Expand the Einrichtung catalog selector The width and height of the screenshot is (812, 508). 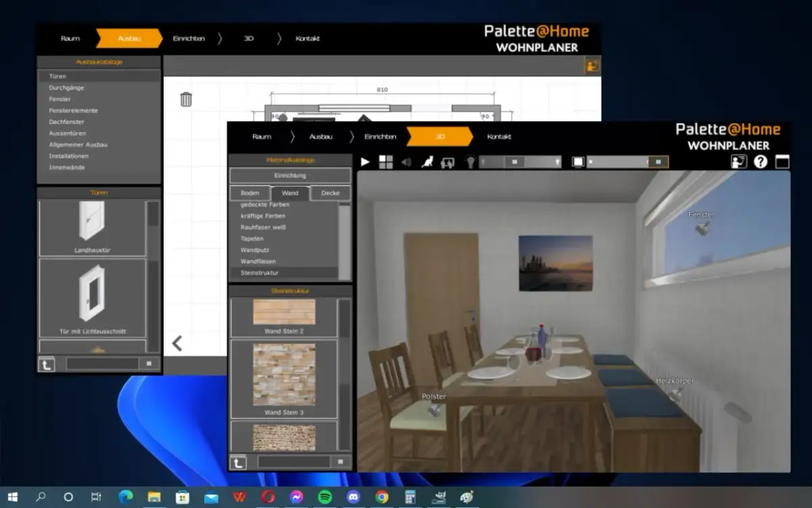tap(290, 175)
